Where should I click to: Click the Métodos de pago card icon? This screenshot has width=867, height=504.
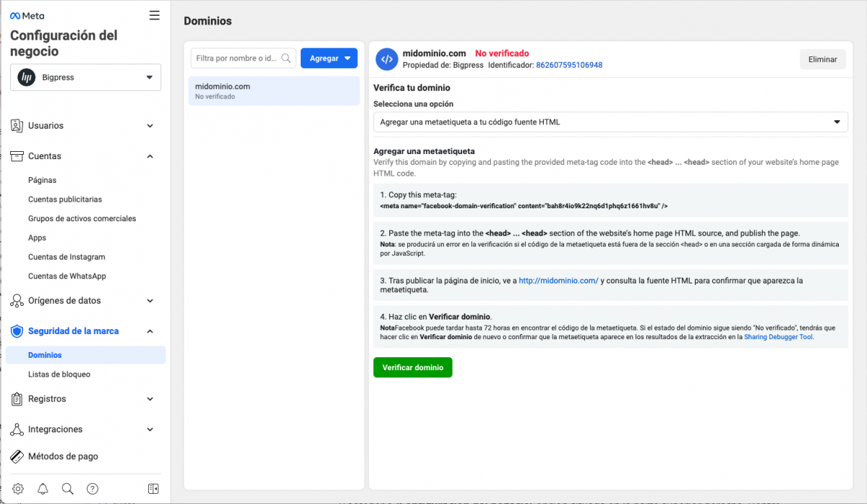pyautogui.click(x=17, y=456)
